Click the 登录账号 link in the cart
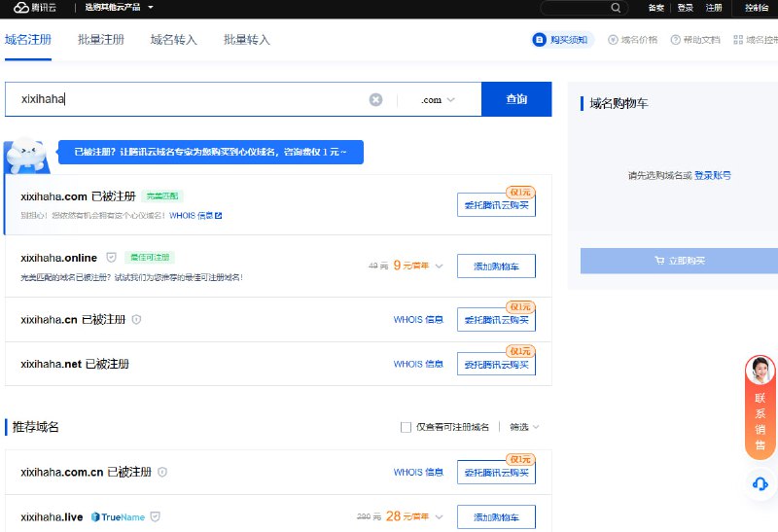The image size is (778, 532). pyautogui.click(x=713, y=175)
